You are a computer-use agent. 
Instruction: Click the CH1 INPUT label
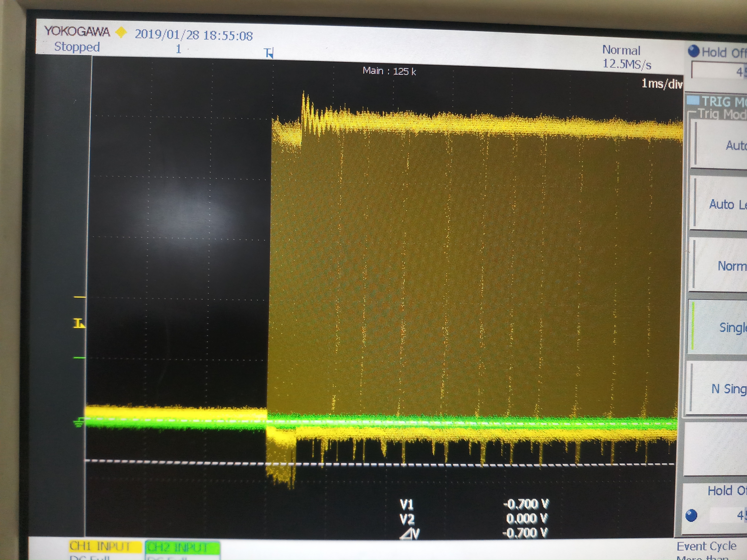[105, 546]
